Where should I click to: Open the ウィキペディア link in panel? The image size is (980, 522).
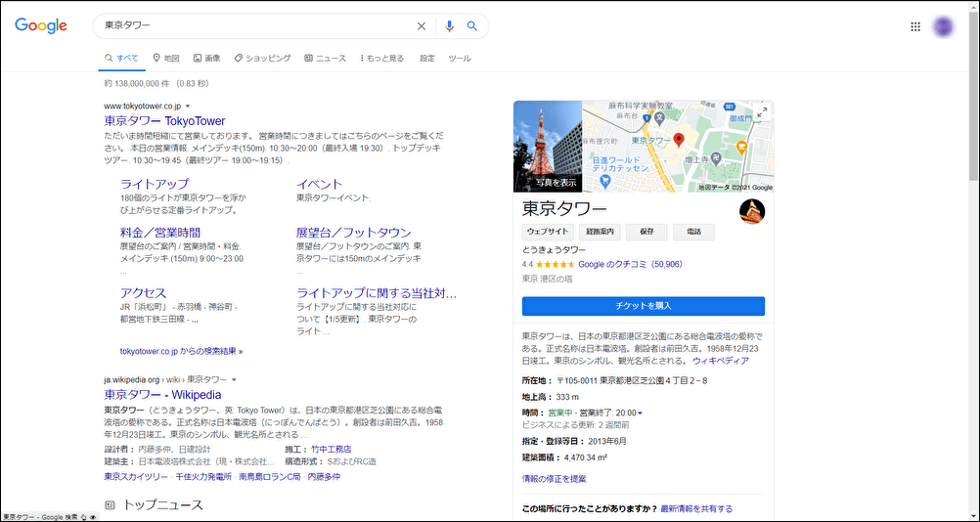(720, 361)
